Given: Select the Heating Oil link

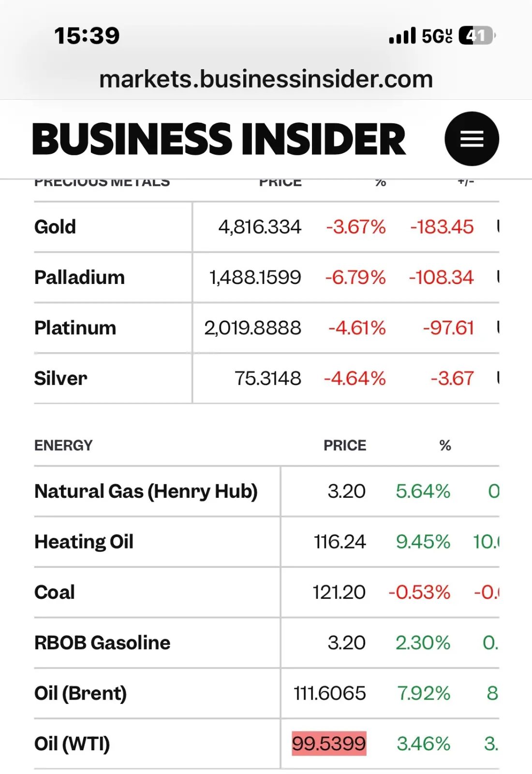Looking at the screenshot, I should (84, 542).
